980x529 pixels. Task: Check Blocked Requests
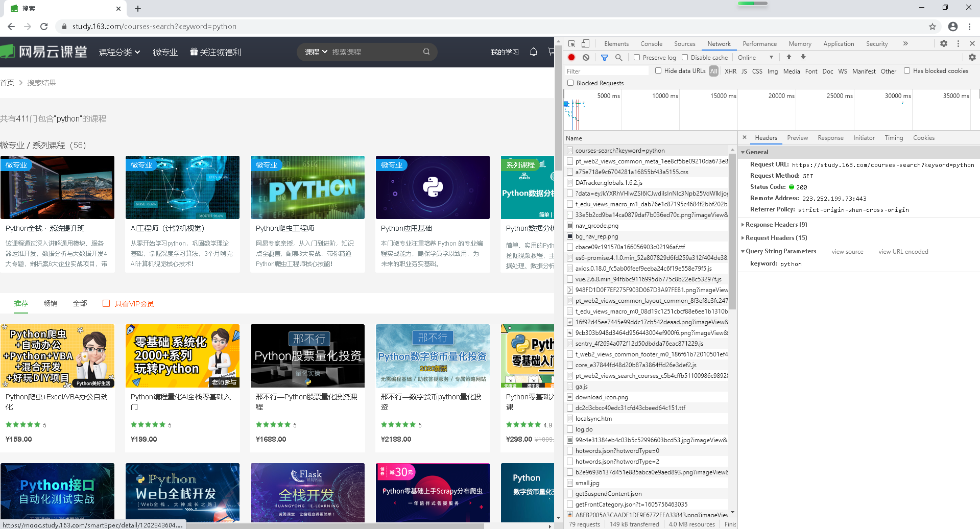coord(570,83)
